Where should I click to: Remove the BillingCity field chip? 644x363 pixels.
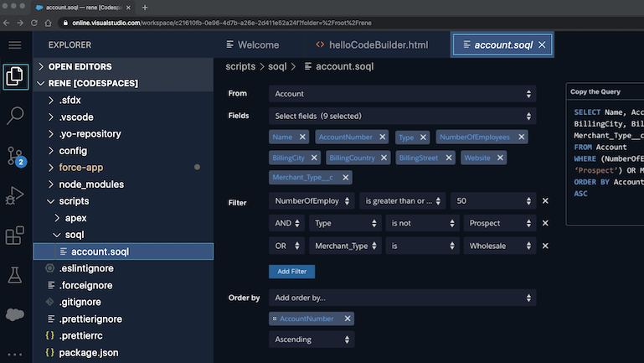[314, 158]
